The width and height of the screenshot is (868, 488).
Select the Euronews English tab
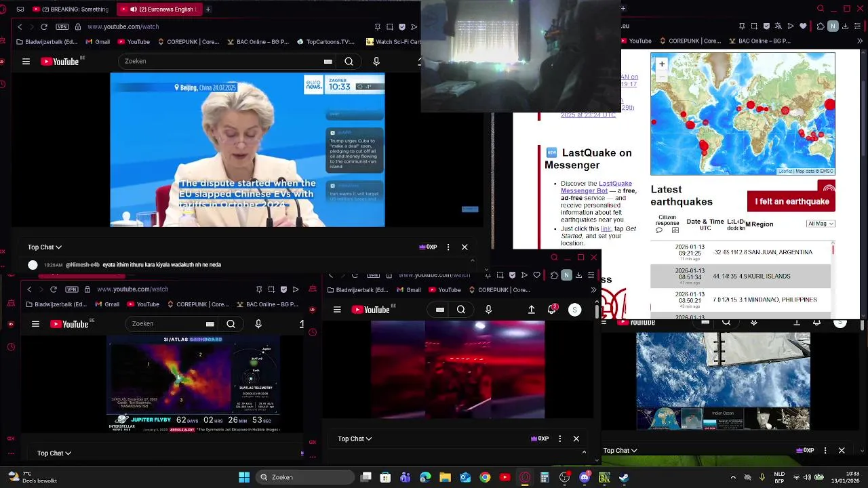[x=159, y=9]
